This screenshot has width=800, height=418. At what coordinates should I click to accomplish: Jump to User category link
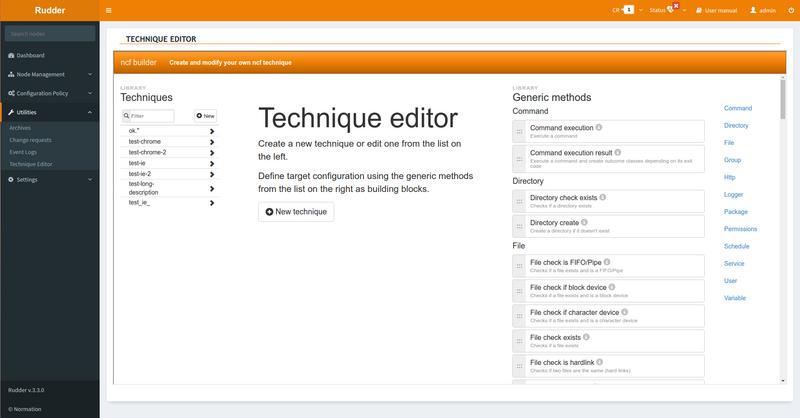tap(730, 281)
